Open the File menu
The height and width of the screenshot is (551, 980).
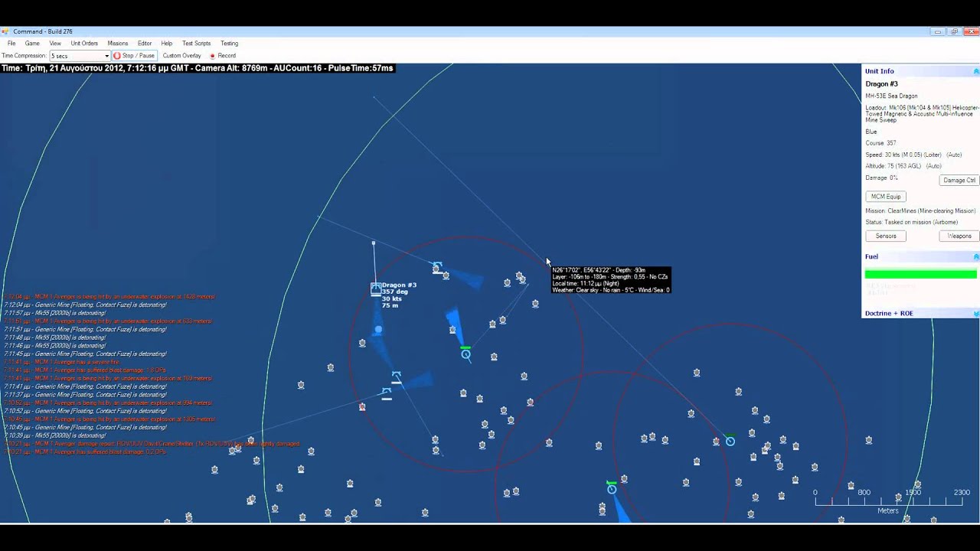(11, 44)
